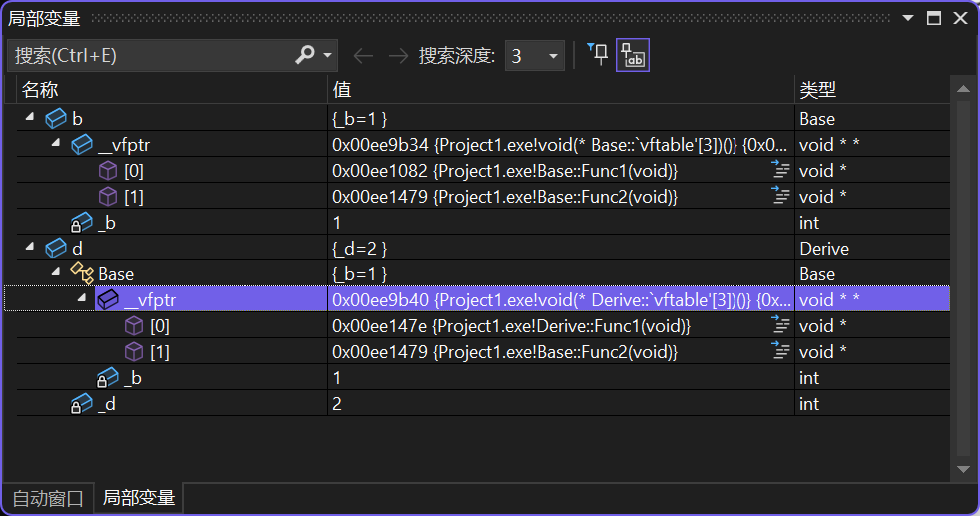The image size is (980, 516).
Task: Select the _d row name
Action: coord(107,404)
